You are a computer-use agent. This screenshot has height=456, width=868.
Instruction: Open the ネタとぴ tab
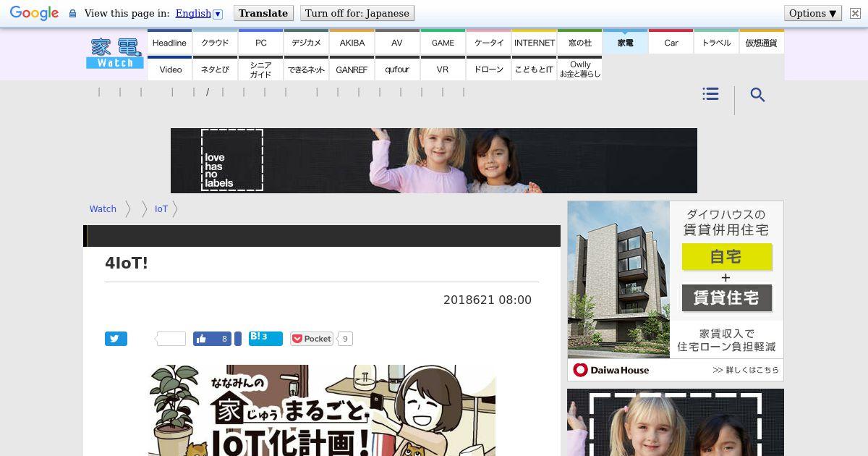(215, 69)
